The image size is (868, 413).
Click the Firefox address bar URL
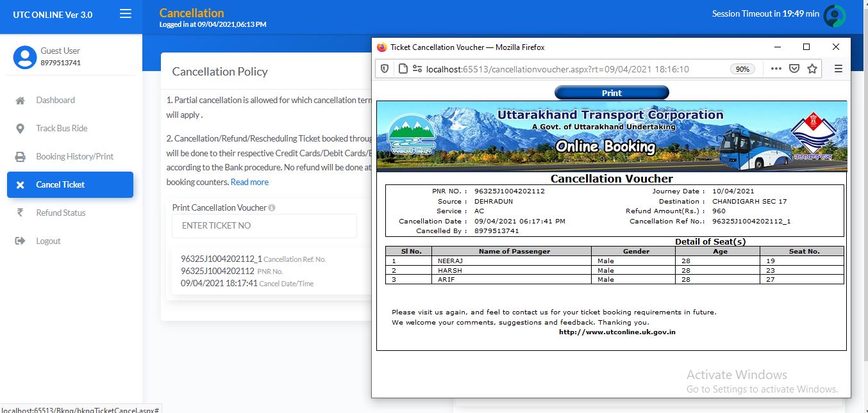558,69
